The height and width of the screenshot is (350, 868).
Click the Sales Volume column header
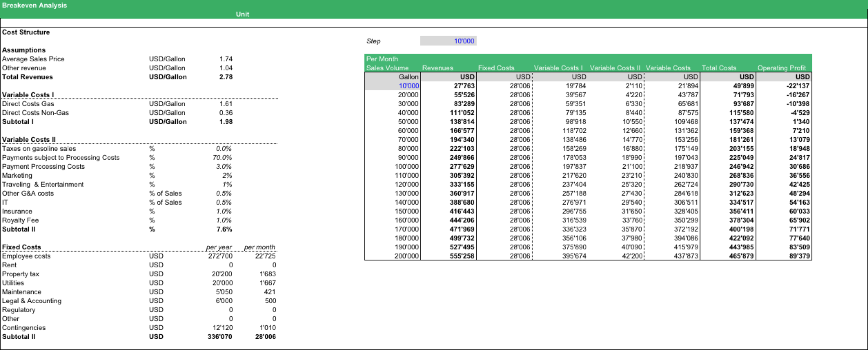coord(387,68)
